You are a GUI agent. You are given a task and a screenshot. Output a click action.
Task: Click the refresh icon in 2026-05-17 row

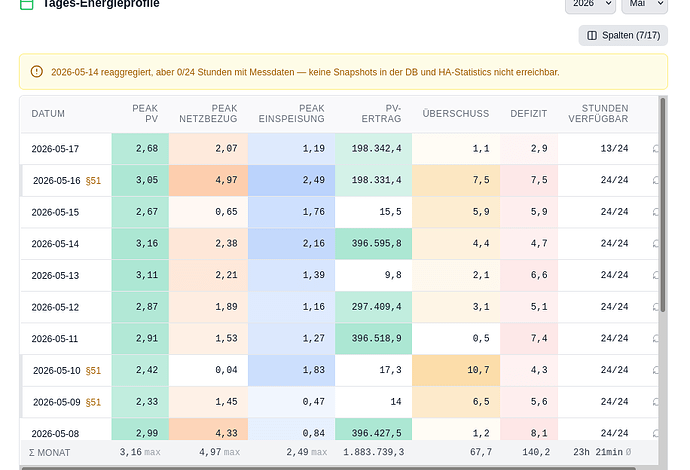pyautogui.click(x=656, y=149)
